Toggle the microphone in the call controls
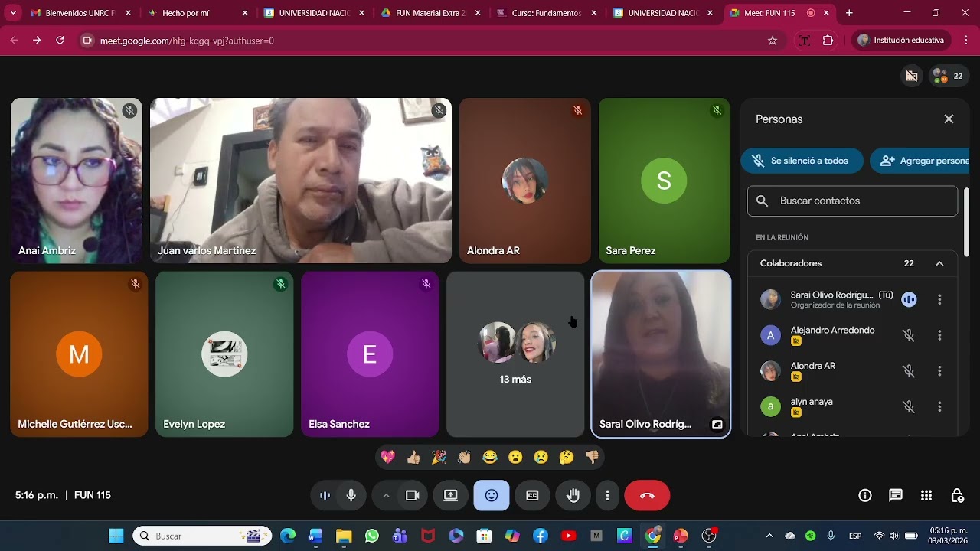The width and height of the screenshot is (980, 551). pyautogui.click(x=351, y=495)
